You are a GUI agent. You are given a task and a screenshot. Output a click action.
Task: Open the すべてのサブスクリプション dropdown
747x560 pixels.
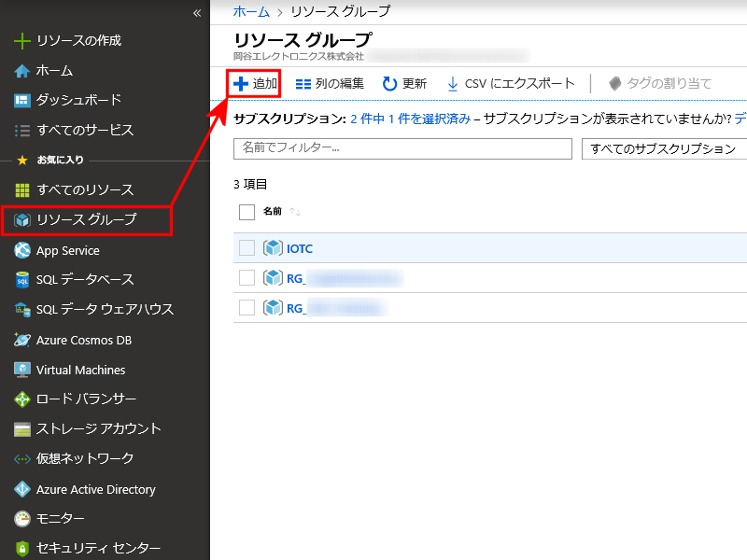663,149
